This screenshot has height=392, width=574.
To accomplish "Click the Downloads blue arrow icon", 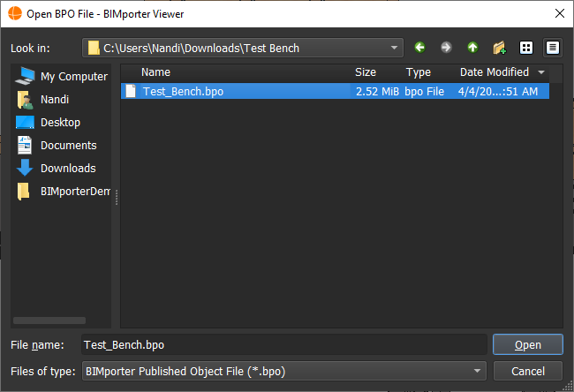I will (x=25, y=168).
